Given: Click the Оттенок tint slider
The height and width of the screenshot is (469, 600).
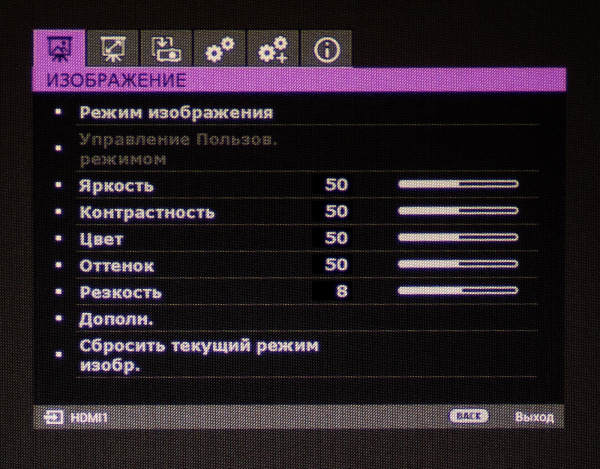Looking at the screenshot, I should pyautogui.click(x=457, y=264).
